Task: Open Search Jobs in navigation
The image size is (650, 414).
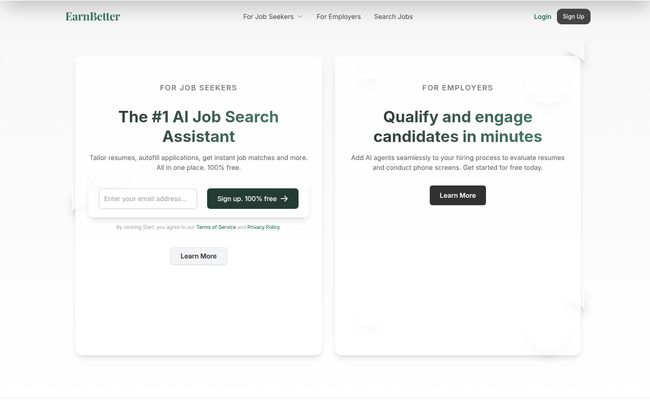Action: 393,17
